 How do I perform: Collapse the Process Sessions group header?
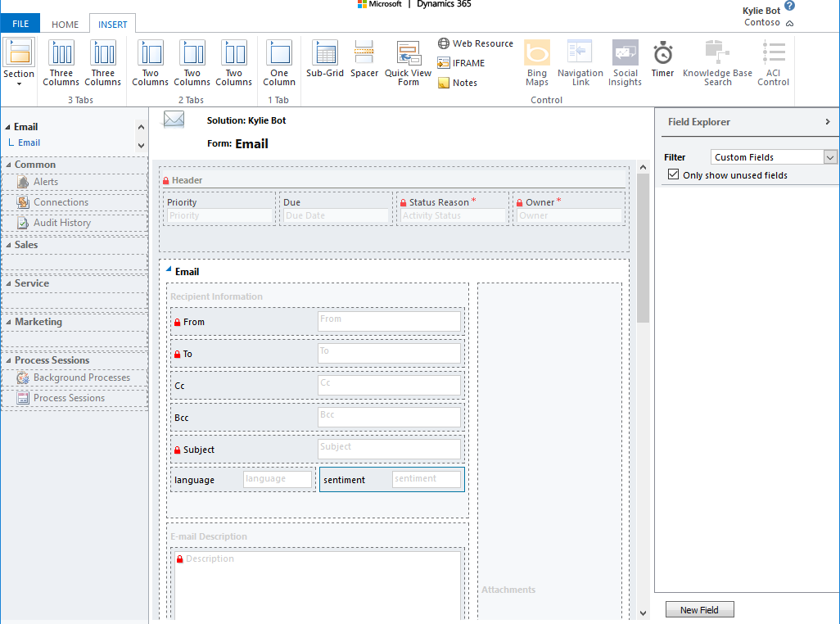8,361
